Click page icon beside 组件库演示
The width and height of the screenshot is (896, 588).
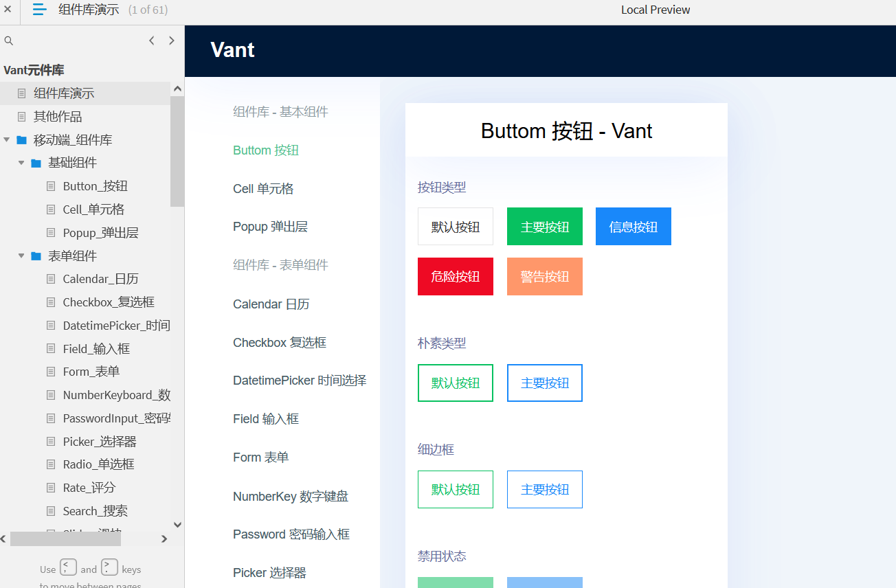[x=22, y=93]
